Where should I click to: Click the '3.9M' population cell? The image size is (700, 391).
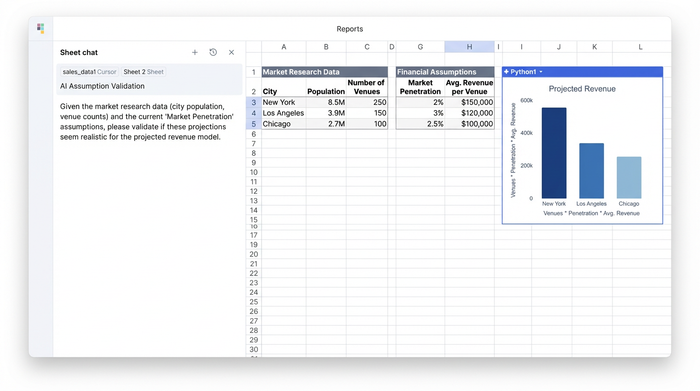point(326,113)
